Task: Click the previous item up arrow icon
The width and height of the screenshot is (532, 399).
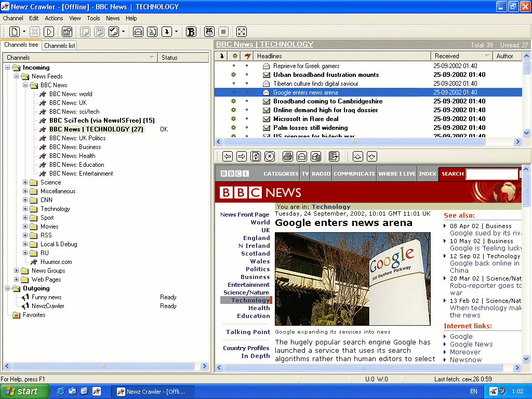Action: [358, 156]
